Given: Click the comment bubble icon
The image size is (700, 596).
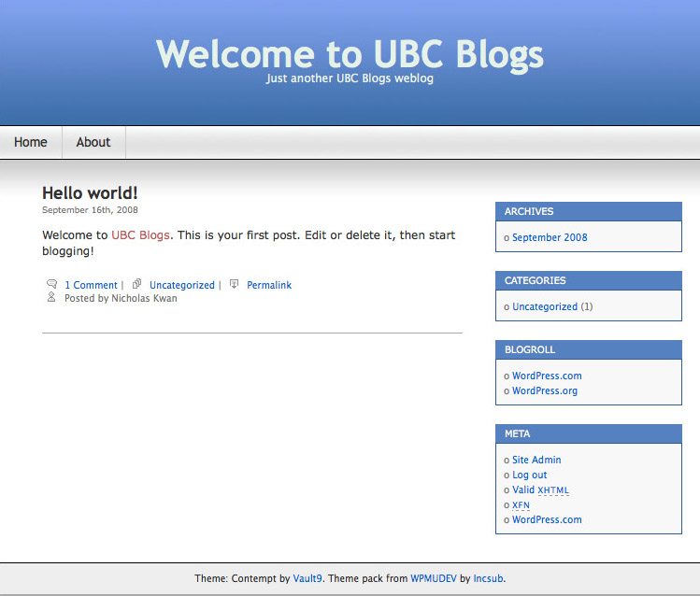Looking at the screenshot, I should click(51, 284).
